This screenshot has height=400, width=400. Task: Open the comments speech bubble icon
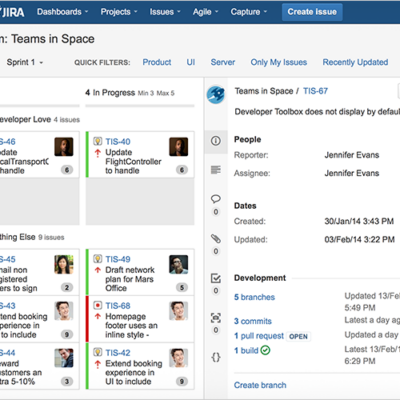click(216, 199)
